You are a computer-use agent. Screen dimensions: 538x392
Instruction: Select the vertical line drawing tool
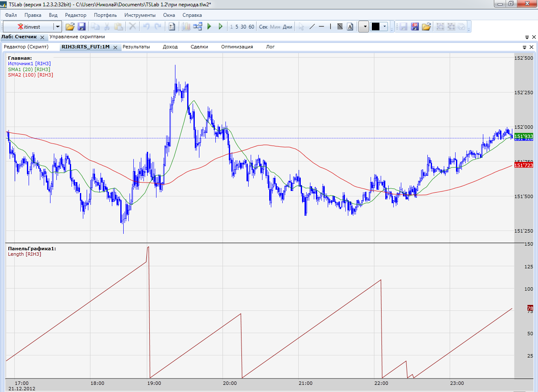tap(331, 26)
